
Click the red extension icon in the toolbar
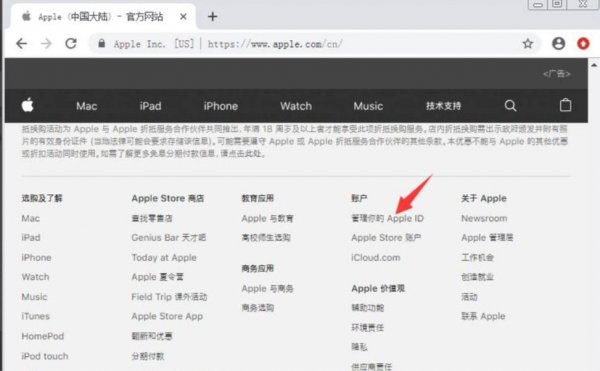[583, 44]
